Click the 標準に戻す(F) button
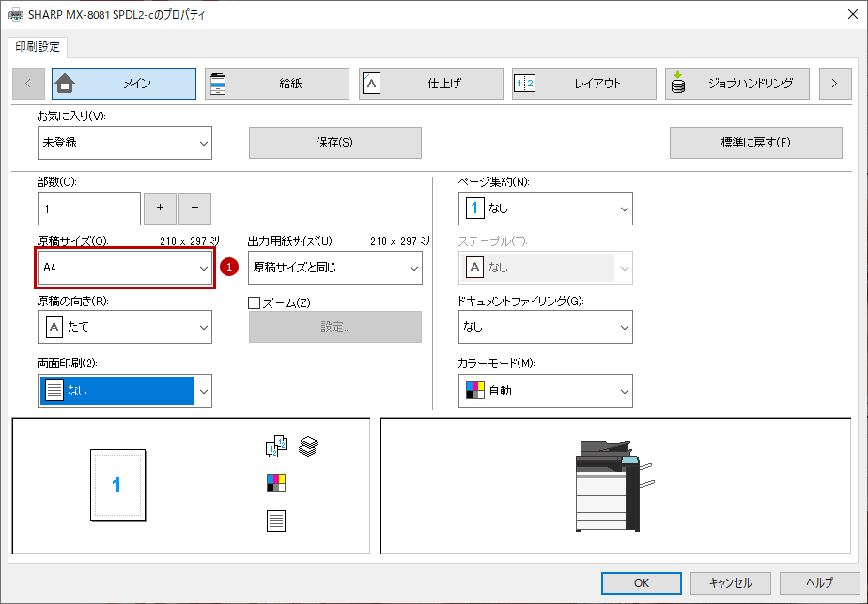This screenshot has height=604, width=868. click(x=755, y=143)
